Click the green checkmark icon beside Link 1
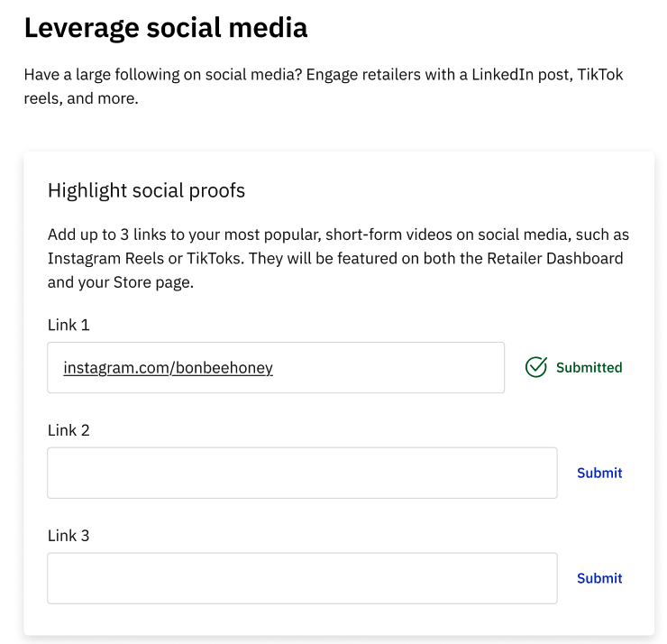Viewport: 667px width, 644px height. 536,367
